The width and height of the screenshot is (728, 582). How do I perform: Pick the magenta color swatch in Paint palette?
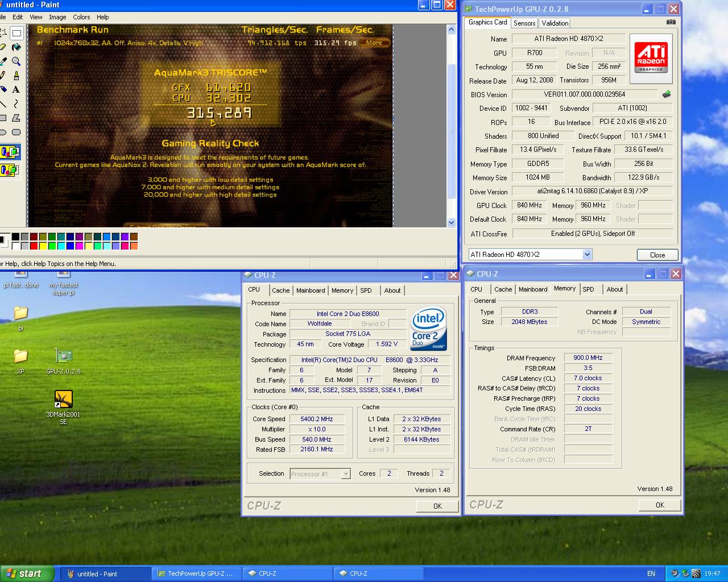(x=80, y=246)
